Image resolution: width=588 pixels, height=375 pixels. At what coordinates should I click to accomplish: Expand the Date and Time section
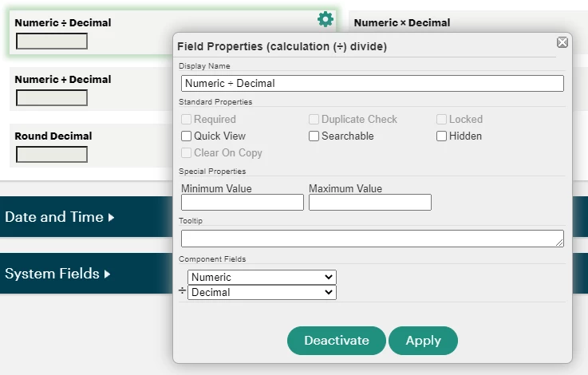tap(59, 217)
